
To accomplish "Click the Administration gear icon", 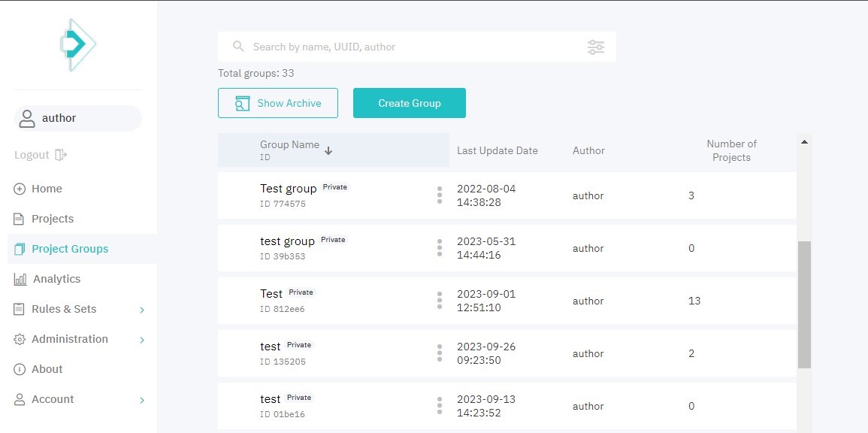I will (20, 340).
